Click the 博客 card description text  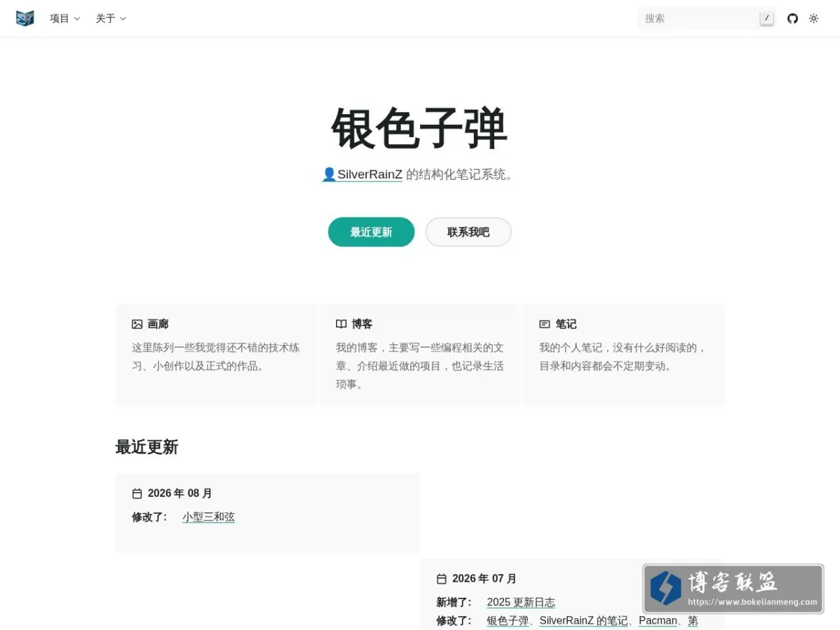(419, 365)
